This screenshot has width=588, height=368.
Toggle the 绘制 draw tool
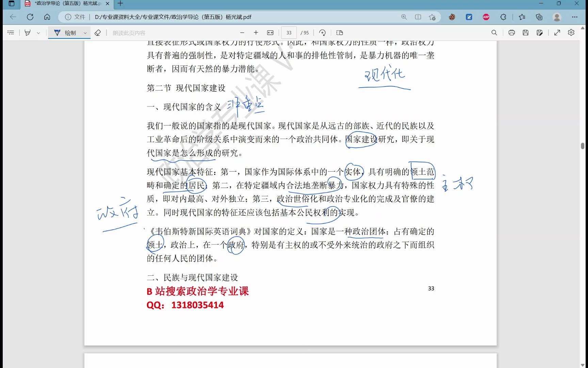pos(65,33)
